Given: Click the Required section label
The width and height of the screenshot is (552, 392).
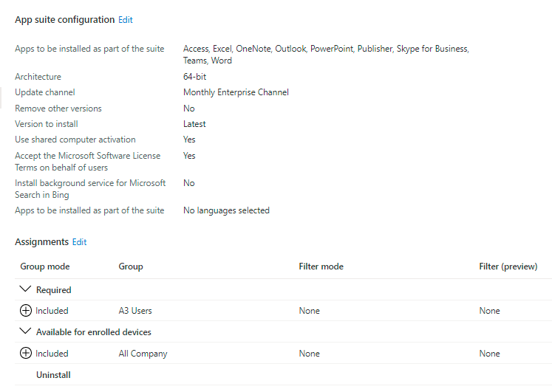Looking at the screenshot, I should pyautogui.click(x=53, y=290).
